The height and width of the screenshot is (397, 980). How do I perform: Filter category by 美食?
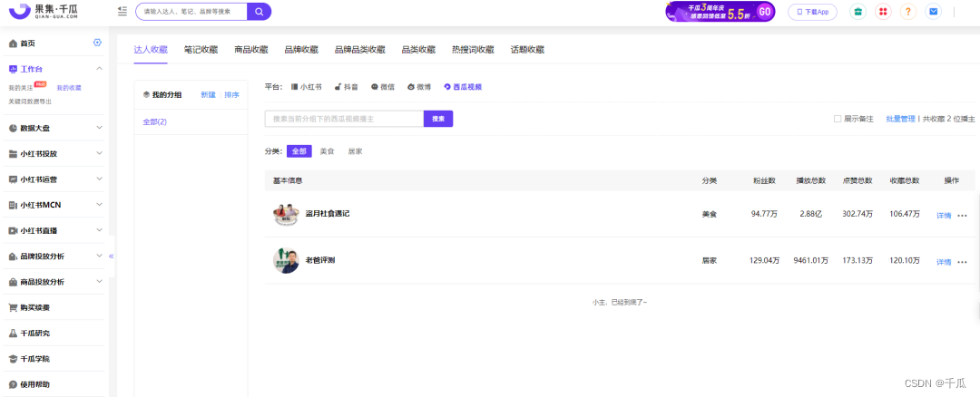pyautogui.click(x=328, y=151)
